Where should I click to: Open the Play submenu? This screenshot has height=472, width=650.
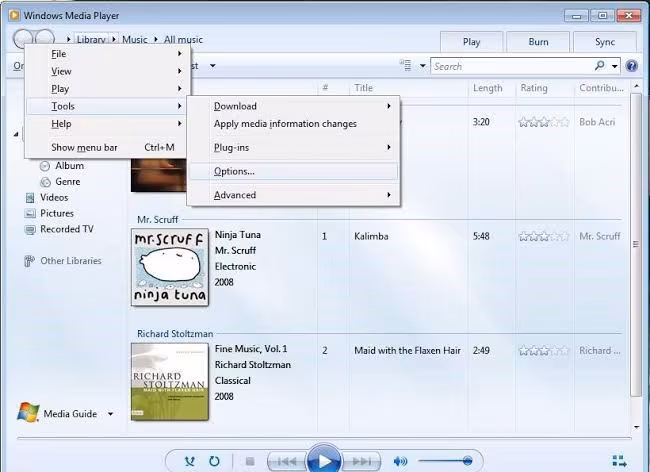[x=106, y=89]
